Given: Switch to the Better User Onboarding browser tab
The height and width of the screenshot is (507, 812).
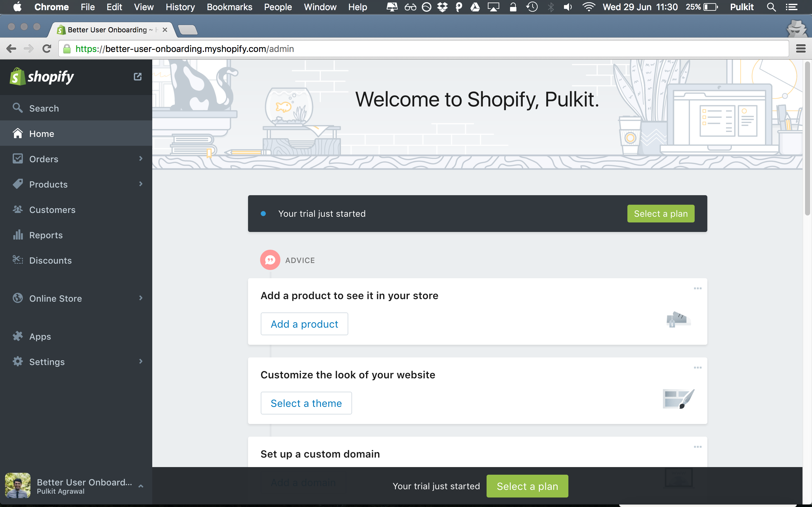Looking at the screenshot, I should [108, 29].
